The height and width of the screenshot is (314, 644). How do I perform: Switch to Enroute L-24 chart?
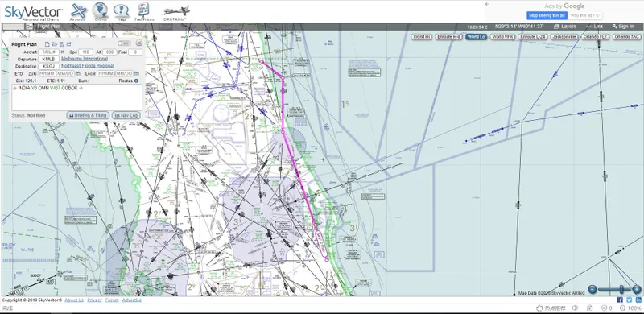(x=533, y=37)
